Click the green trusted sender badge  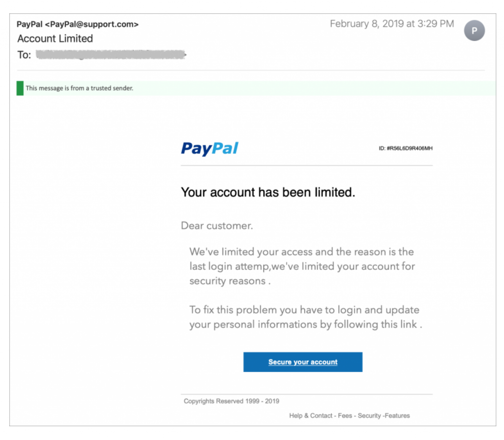click(x=20, y=88)
